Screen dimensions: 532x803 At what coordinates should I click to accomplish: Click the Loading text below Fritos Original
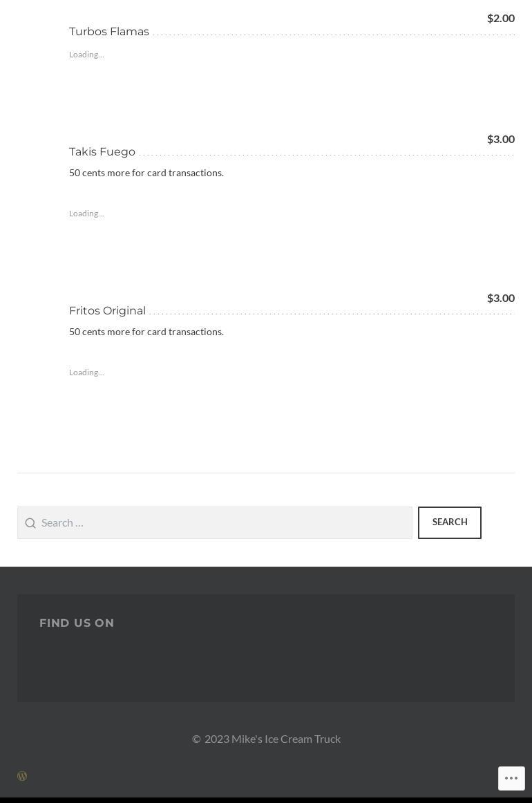pyautogui.click(x=86, y=372)
